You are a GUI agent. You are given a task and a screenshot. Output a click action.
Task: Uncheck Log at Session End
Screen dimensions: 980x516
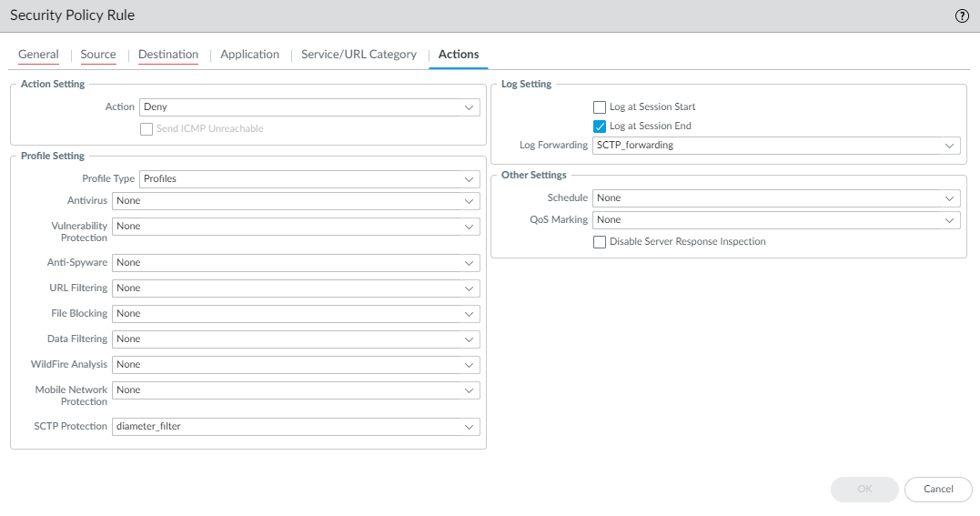(600, 126)
